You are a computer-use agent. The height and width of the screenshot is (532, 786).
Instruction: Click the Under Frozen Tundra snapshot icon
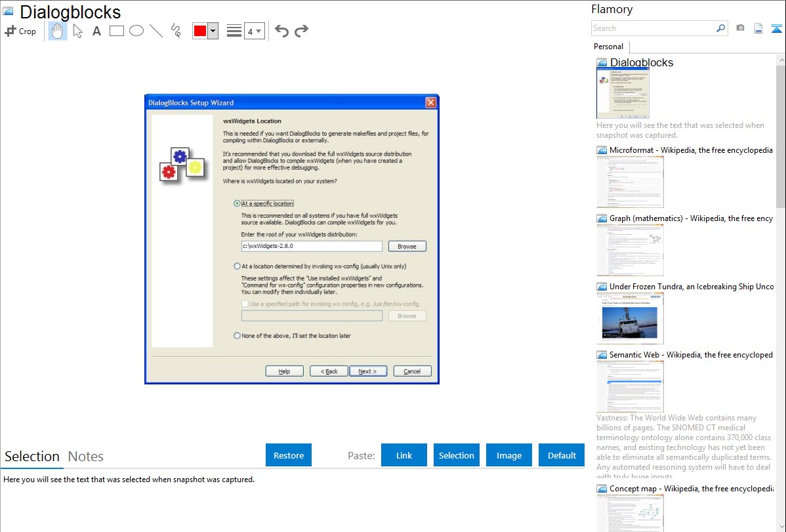[x=602, y=286]
